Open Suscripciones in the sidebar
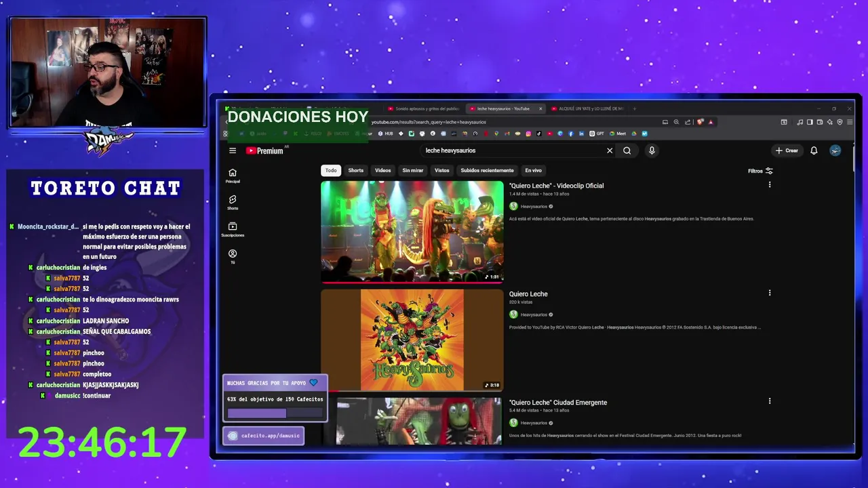868x488 pixels. 233,230
